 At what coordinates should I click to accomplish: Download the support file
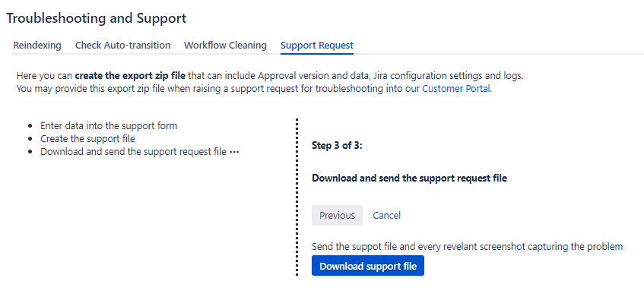tap(368, 266)
